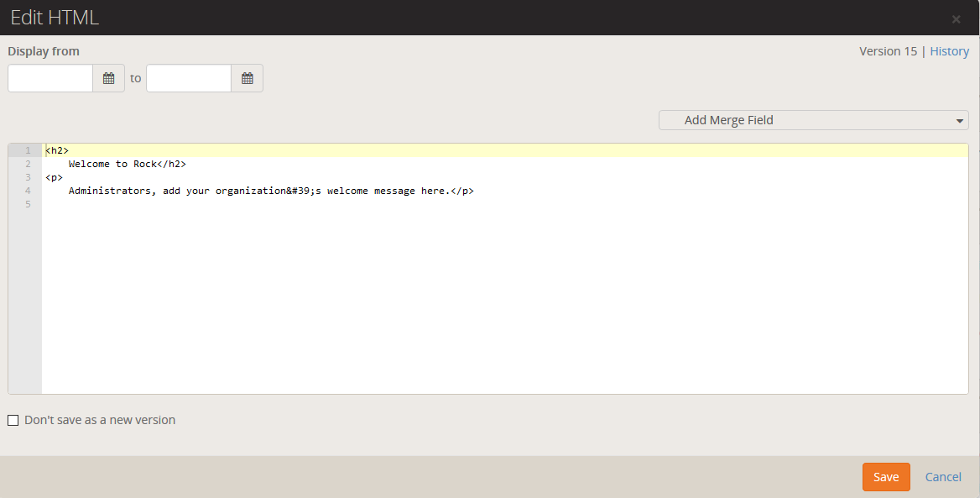Open calendar picker for end date
This screenshot has width=980, height=498.
(x=248, y=78)
